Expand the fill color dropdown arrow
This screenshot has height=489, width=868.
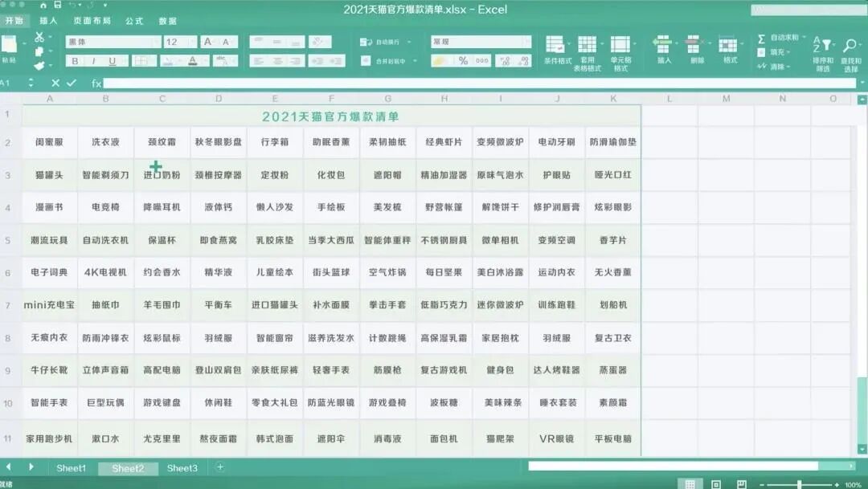[180, 60]
